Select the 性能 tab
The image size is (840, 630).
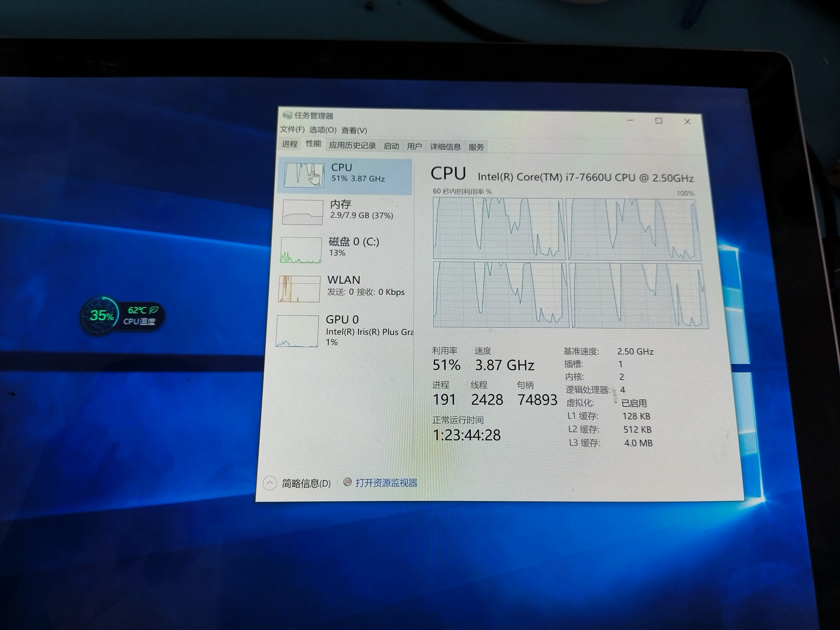pos(313,144)
